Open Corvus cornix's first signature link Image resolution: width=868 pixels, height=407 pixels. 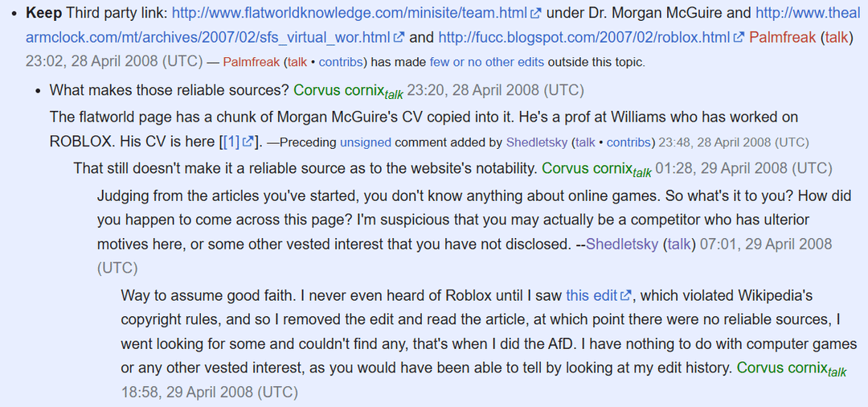[x=338, y=90]
